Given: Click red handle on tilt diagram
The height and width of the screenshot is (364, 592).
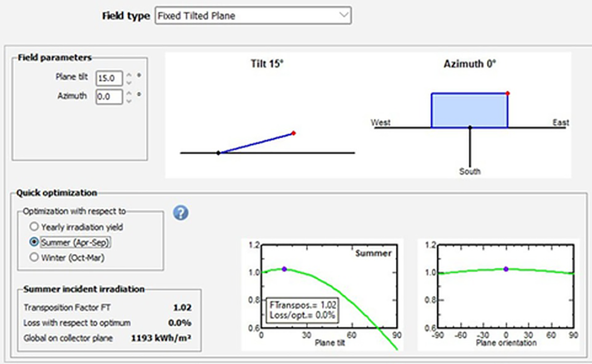Looking at the screenshot, I should 294,133.
